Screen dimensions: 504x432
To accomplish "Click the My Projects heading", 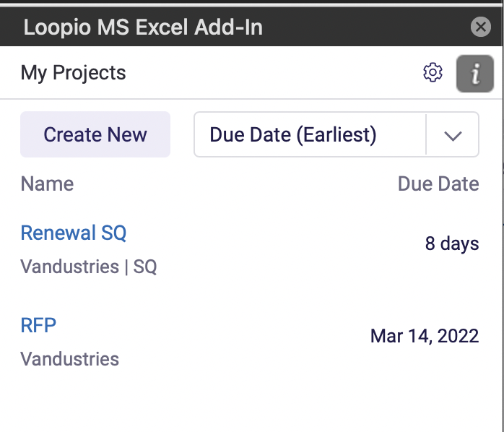I will click(x=73, y=73).
